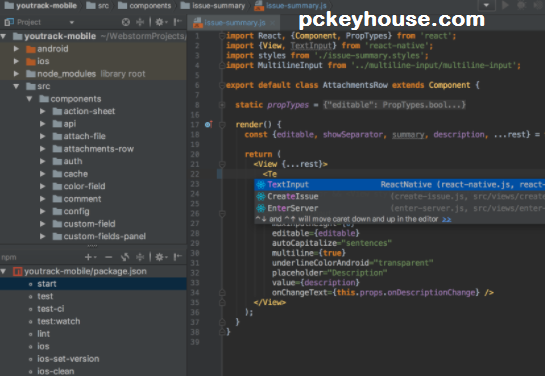Click the scroll from source target icon in Project panel
Viewport: 545px width, 376px height.
coord(126,22)
